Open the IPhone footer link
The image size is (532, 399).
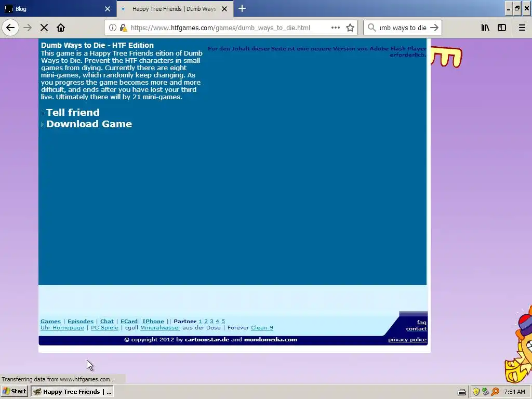[x=153, y=321]
